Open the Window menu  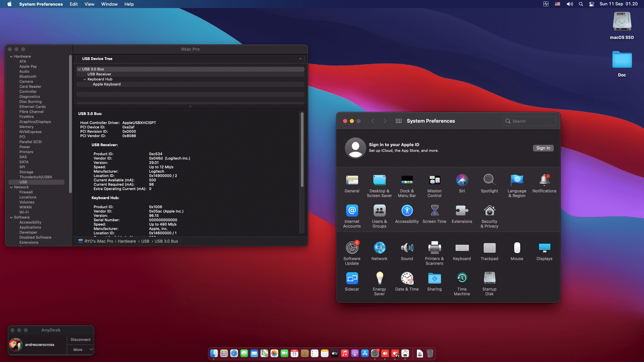tap(109, 4)
